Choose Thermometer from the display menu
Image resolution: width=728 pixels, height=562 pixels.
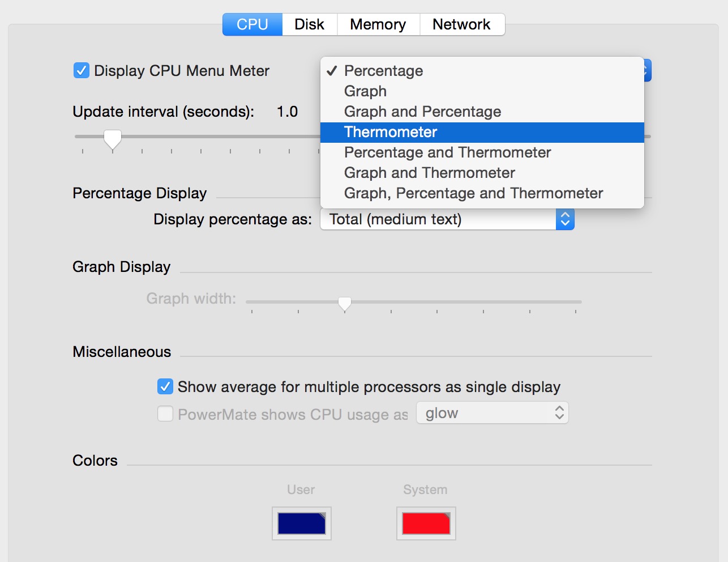pos(391,132)
